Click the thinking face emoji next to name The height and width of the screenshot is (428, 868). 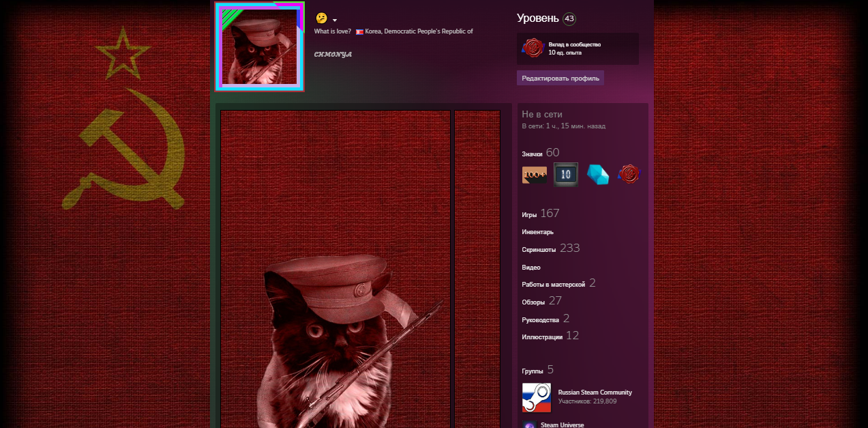tap(321, 18)
